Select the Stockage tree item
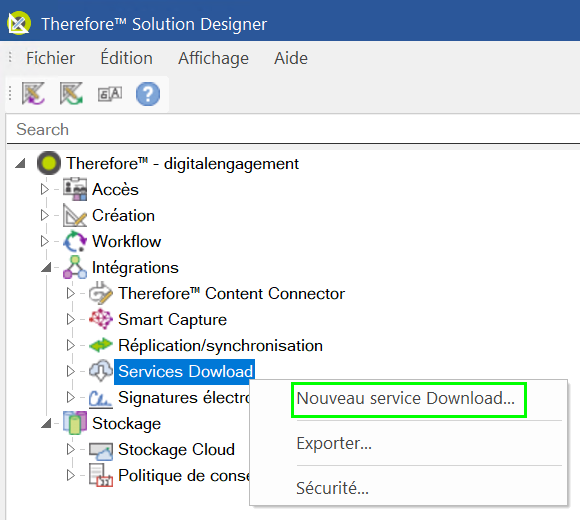Viewport: 580px width, 520px height. coord(126,423)
